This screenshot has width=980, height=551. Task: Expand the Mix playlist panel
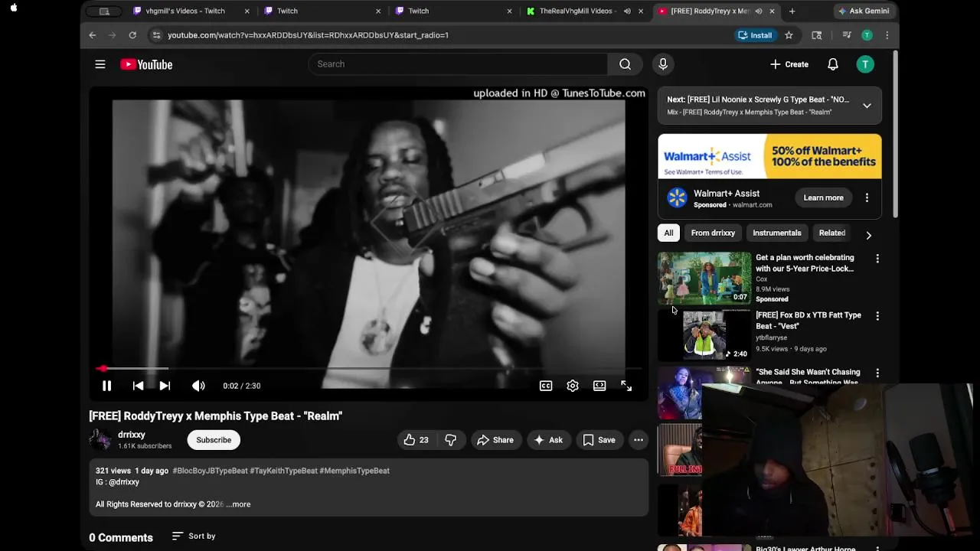pyautogui.click(x=867, y=106)
